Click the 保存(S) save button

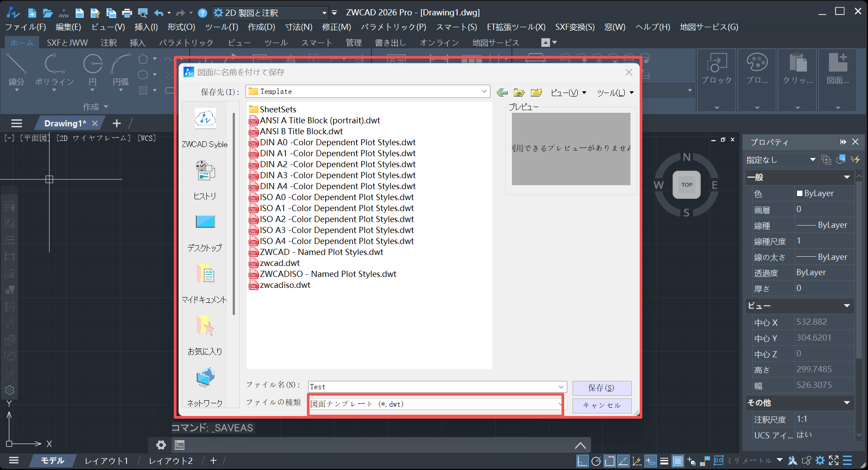[x=601, y=388]
